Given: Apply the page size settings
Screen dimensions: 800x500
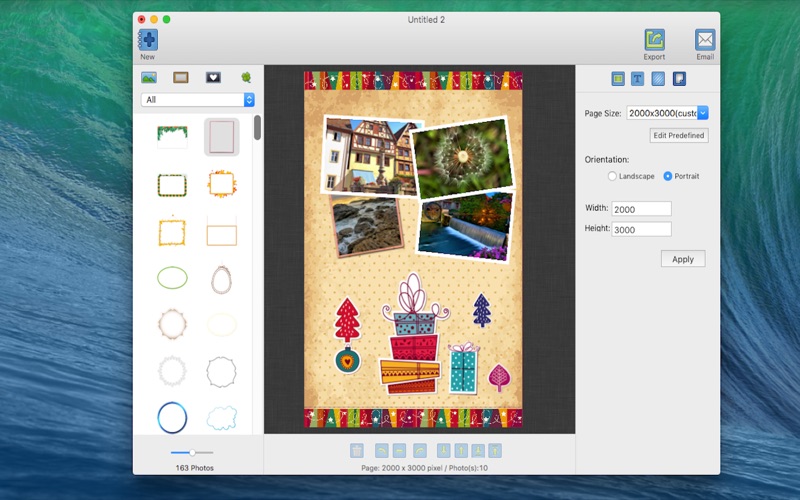Looking at the screenshot, I should point(683,259).
